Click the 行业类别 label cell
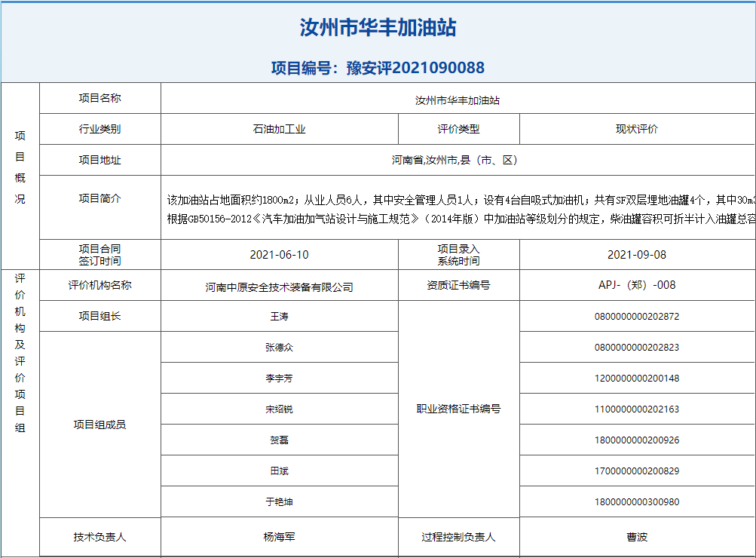The image size is (756, 558). [x=99, y=129]
